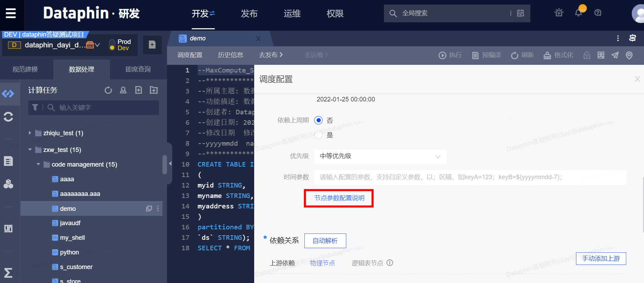This screenshot has width=644, height=283.
Task: Open the user avatar menu
Action: [639, 14]
